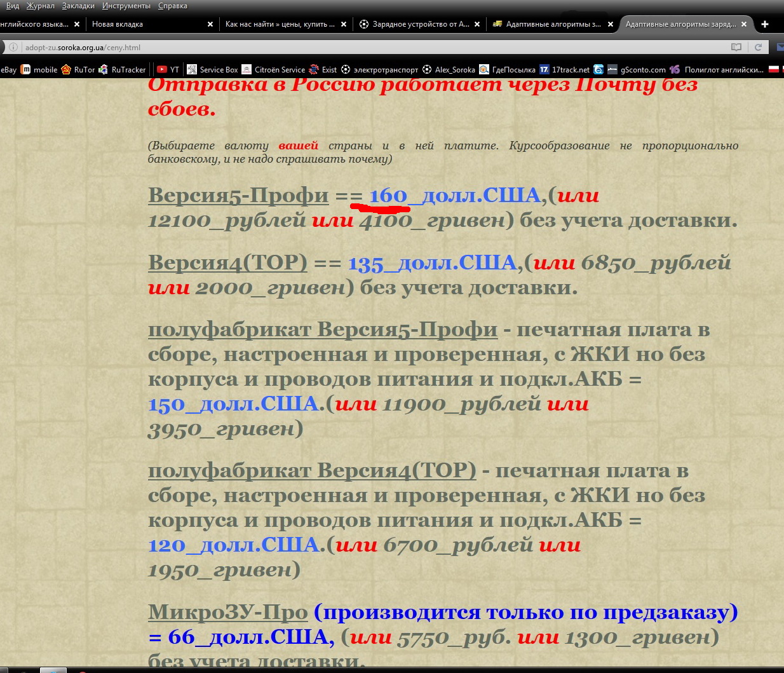Open the Инструменты menu
This screenshot has height=673, width=784.
coord(126,6)
